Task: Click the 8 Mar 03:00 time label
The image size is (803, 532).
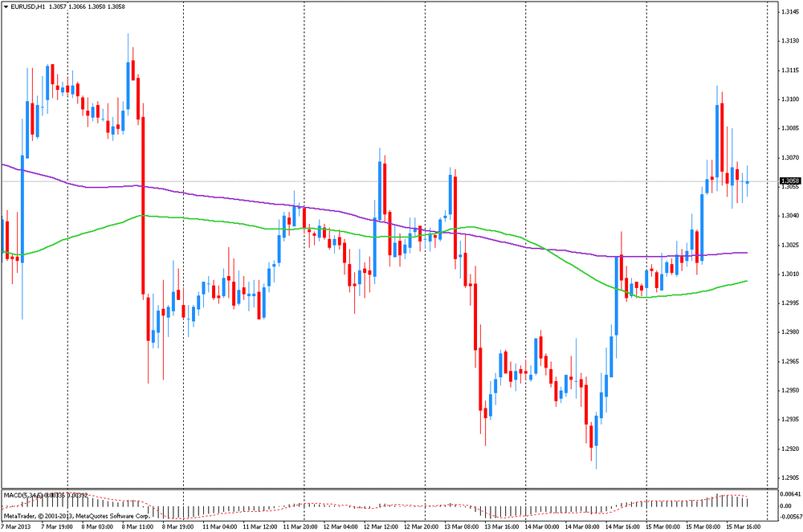Action: point(97,526)
